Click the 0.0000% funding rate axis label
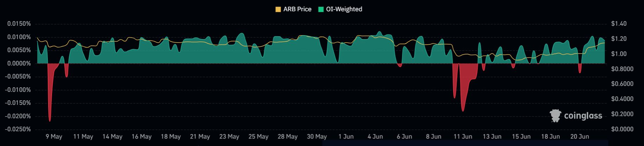 [19, 63]
